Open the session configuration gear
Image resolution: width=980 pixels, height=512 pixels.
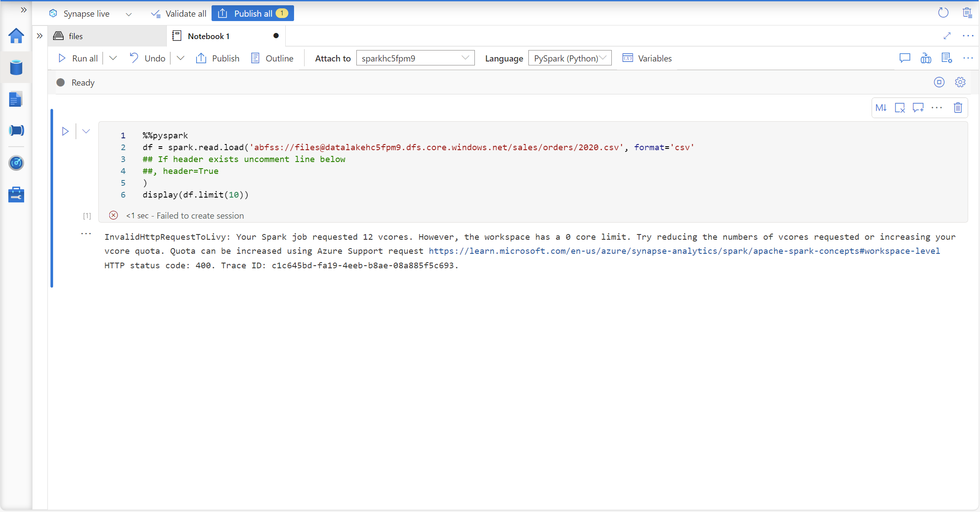coord(960,82)
